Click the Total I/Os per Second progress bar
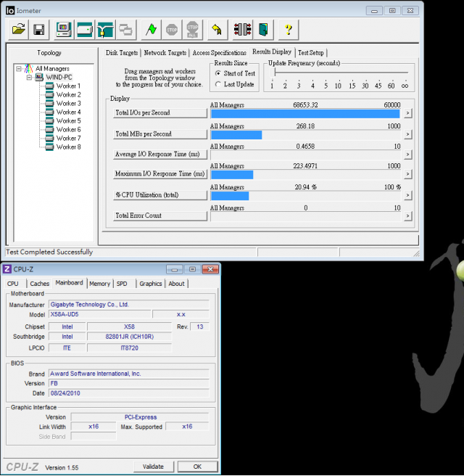The width and height of the screenshot is (464, 476). click(306, 114)
